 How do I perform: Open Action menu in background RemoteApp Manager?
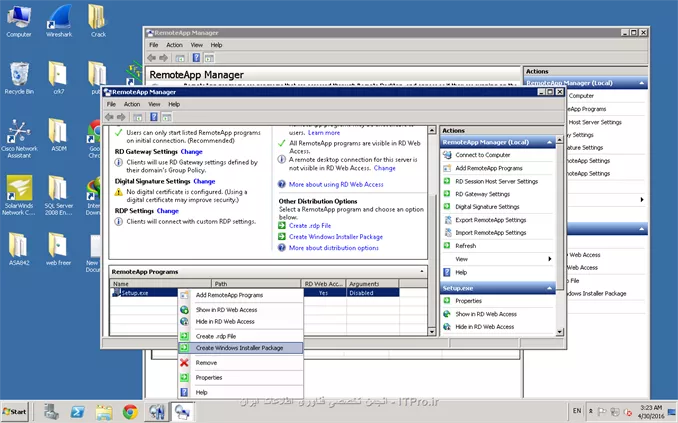[174, 45]
